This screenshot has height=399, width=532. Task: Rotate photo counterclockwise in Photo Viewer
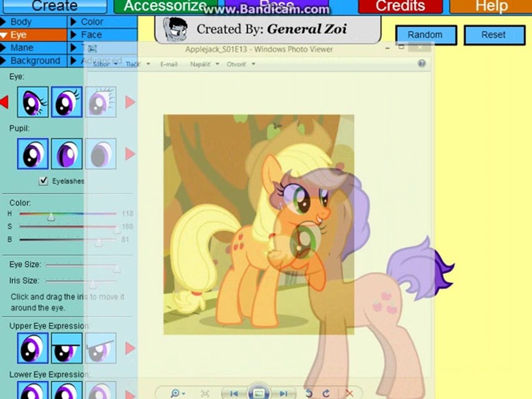309,393
